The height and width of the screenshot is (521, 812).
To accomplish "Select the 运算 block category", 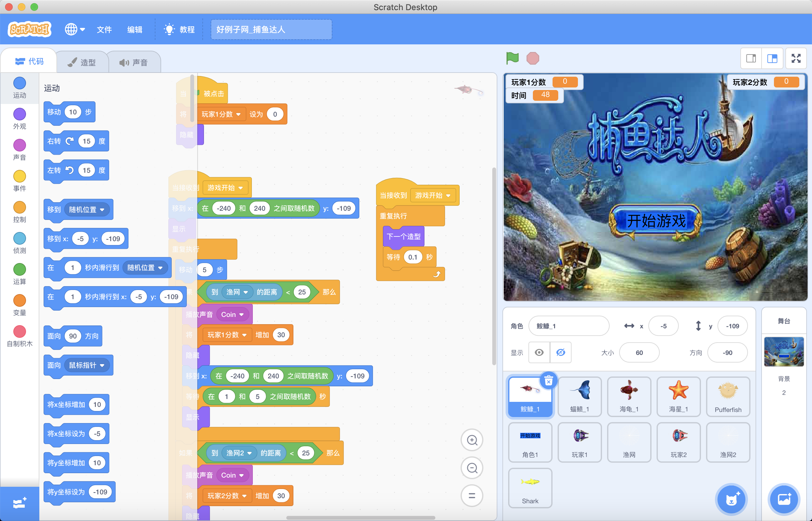I will (20, 275).
